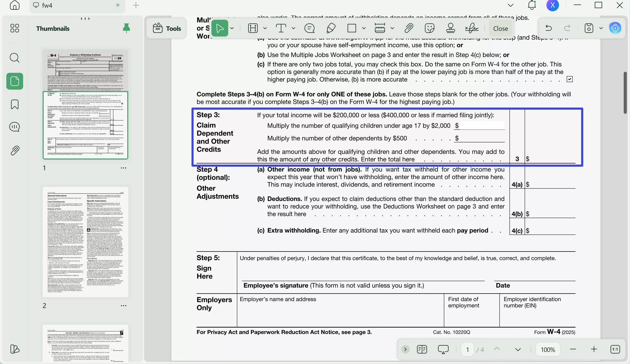
Task: Open the shape tool dropdown
Action: pyautogui.click(x=364, y=28)
